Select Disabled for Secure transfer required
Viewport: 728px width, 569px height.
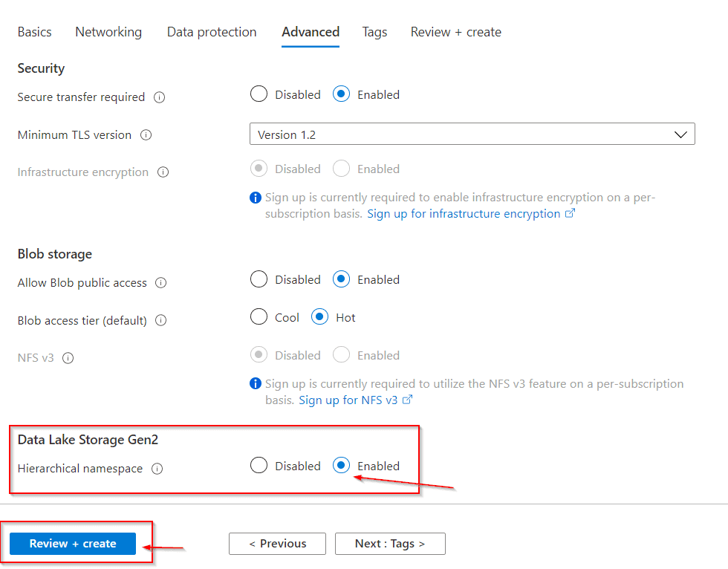(259, 94)
